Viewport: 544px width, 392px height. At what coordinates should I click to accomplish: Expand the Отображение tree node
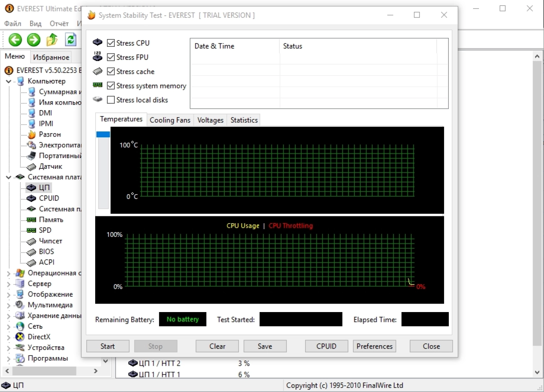8,295
